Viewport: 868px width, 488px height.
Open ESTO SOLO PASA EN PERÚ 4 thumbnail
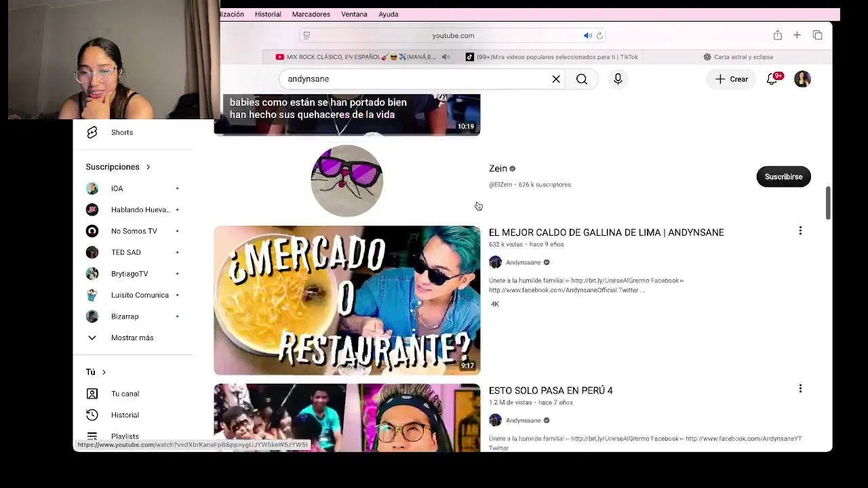coord(347,418)
